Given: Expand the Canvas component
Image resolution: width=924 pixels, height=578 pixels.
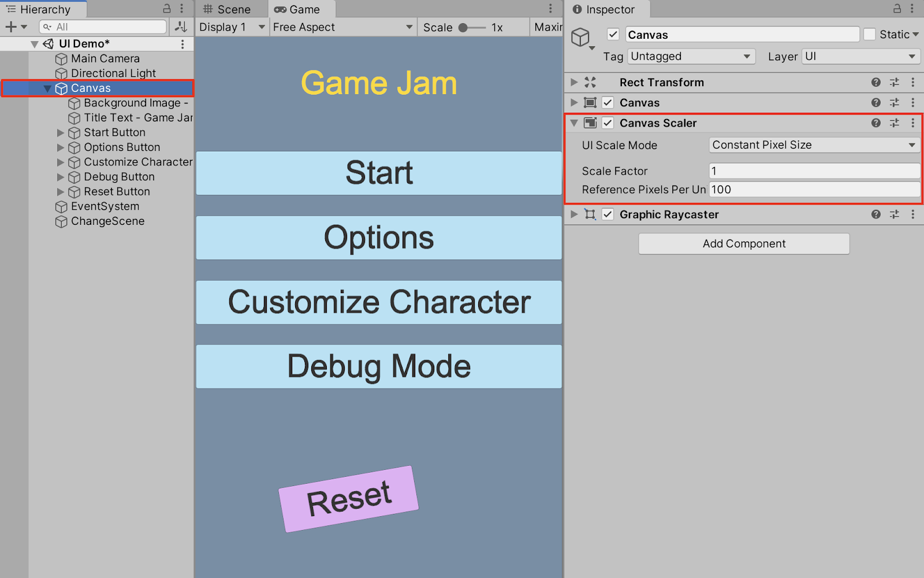Looking at the screenshot, I should (x=574, y=103).
